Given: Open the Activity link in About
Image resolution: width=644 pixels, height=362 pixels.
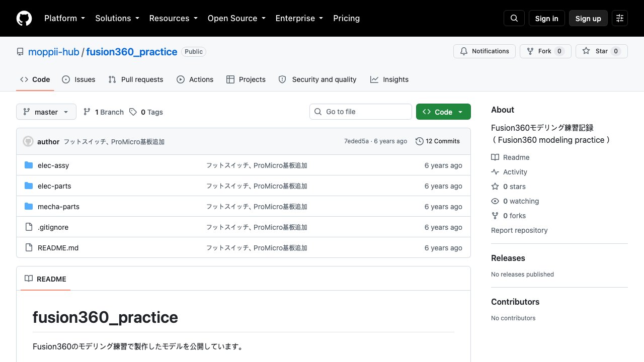Looking at the screenshot, I should coord(515,172).
